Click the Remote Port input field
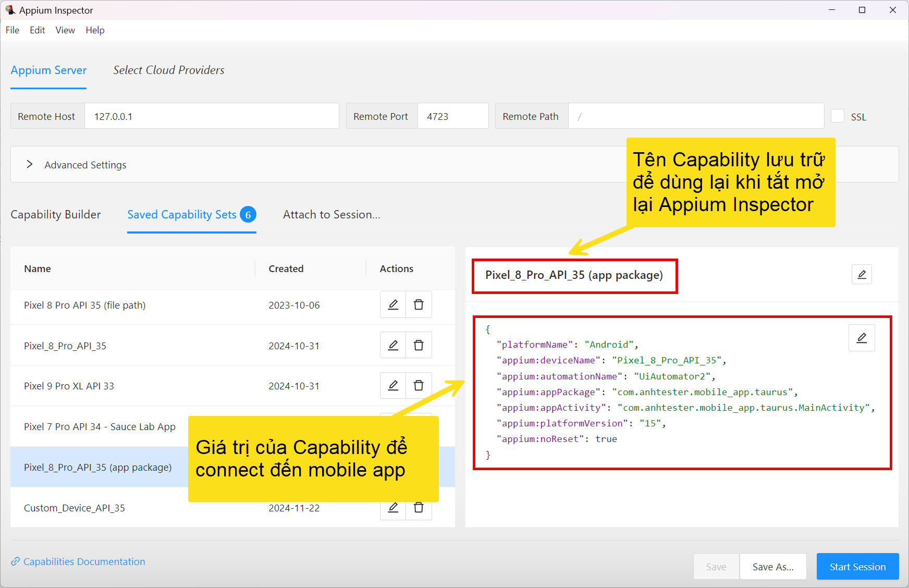 click(453, 116)
